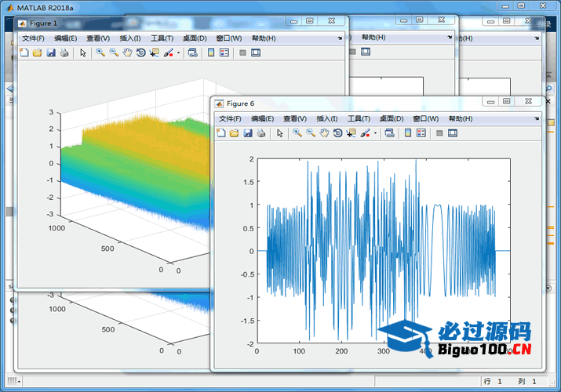Click New Figure icon in Figure 6 toolbar
Screen dimensions: 561x392
[x=221, y=133]
